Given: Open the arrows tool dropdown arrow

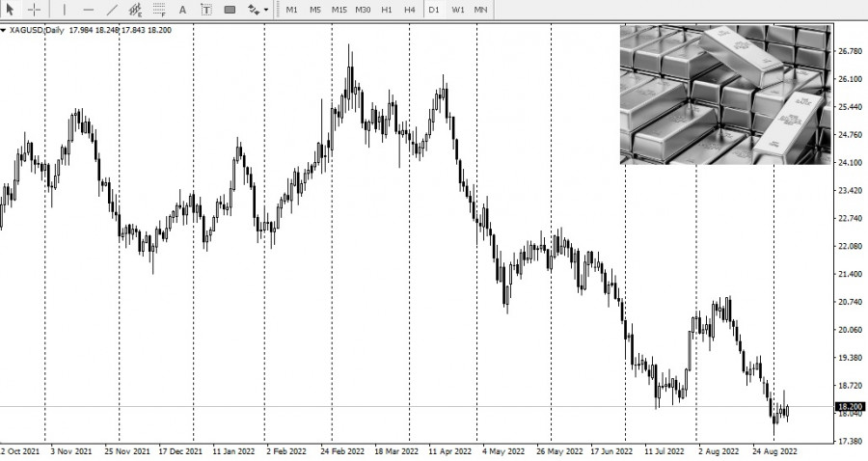Looking at the screenshot, I should (x=266, y=10).
